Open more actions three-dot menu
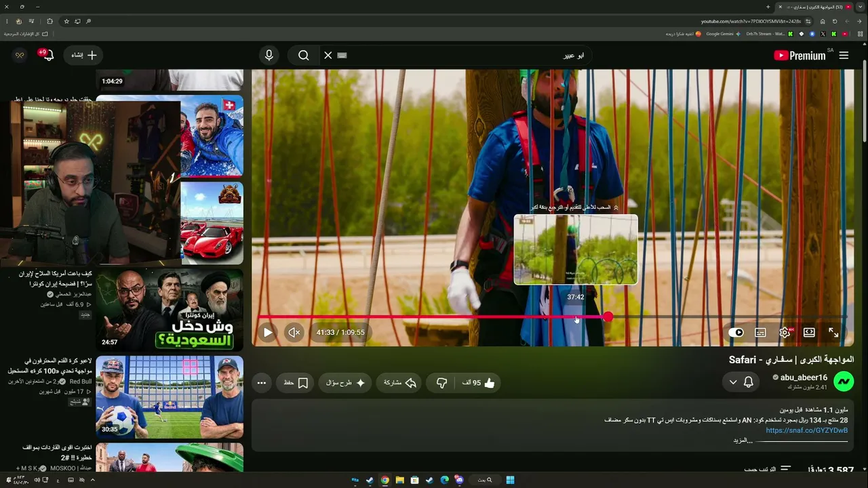This screenshot has height=488, width=868. [262, 383]
